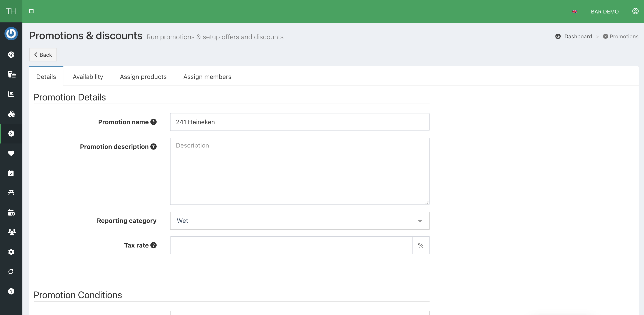
Task: Expand the Reporting category dropdown
Action: pyautogui.click(x=300, y=221)
